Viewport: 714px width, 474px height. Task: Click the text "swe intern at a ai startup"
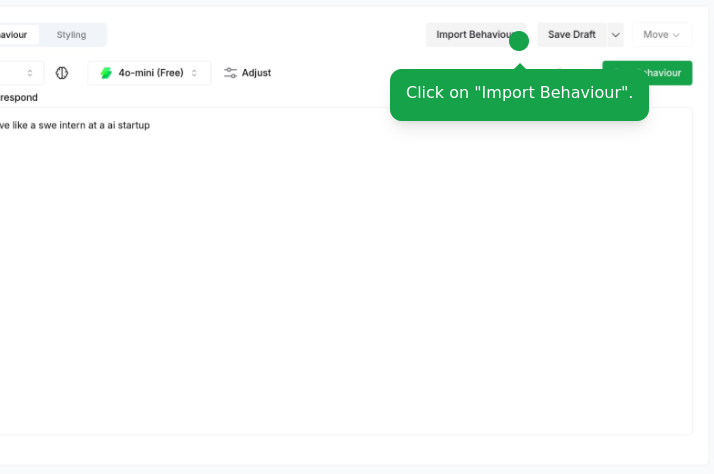(x=94, y=125)
